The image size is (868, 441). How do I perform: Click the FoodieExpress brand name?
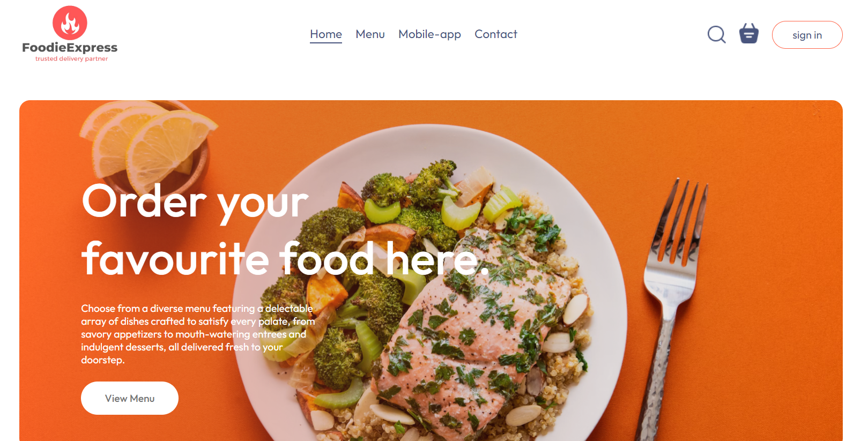point(70,48)
